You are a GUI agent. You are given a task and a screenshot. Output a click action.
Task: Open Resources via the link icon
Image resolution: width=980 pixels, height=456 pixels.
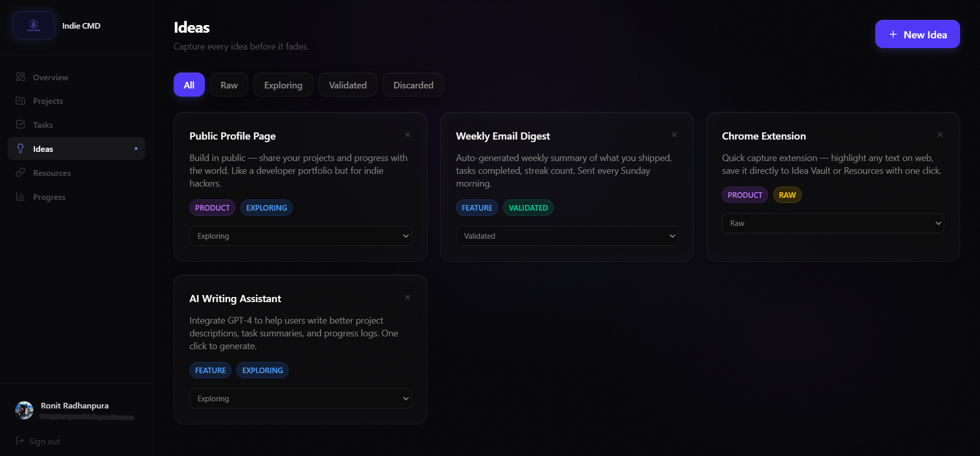pyautogui.click(x=20, y=173)
